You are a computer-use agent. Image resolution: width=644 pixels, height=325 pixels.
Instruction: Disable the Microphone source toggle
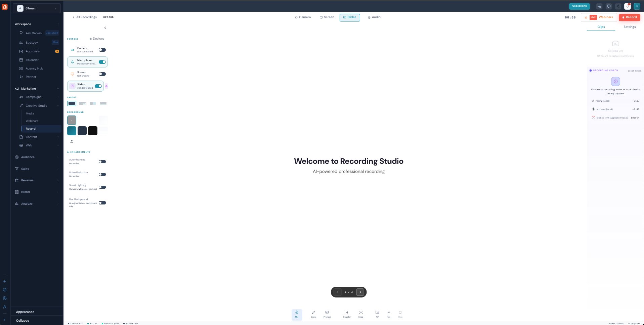coord(102,62)
